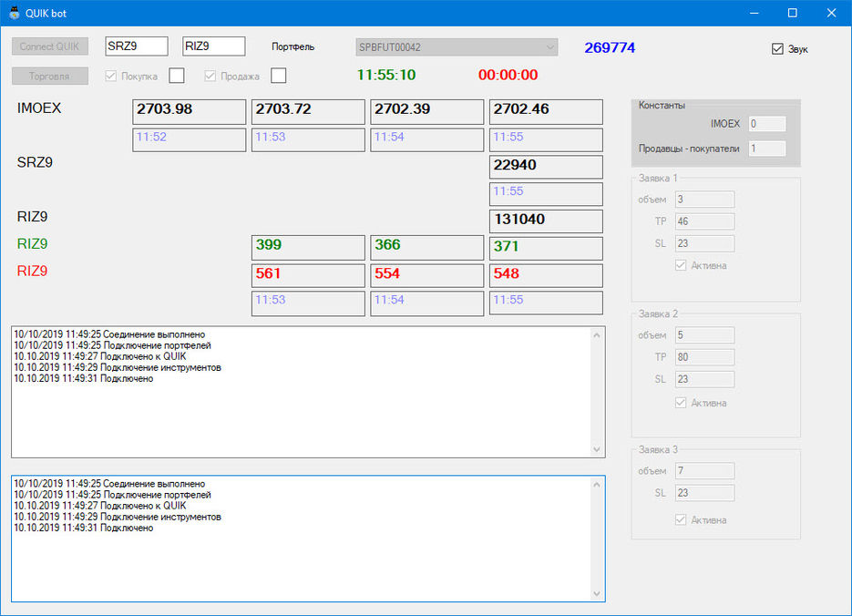Toggle Активна checkbox in Заявка 1
Image resolution: width=852 pixels, height=616 pixels.
tap(681, 265)
